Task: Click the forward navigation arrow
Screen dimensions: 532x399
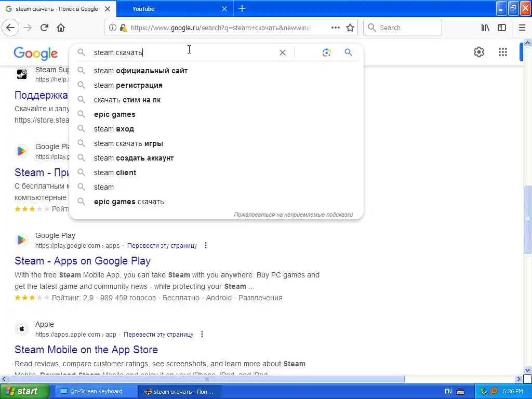Action: point(28,28)
